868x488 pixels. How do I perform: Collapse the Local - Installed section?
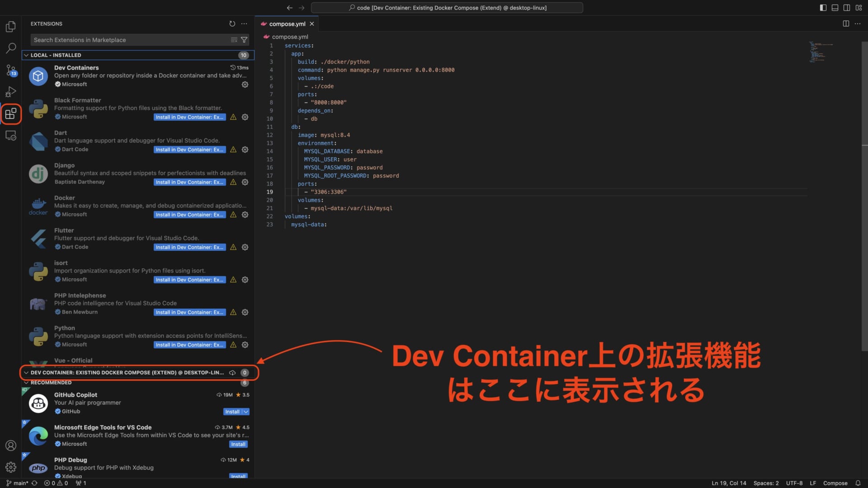(138, 55)
